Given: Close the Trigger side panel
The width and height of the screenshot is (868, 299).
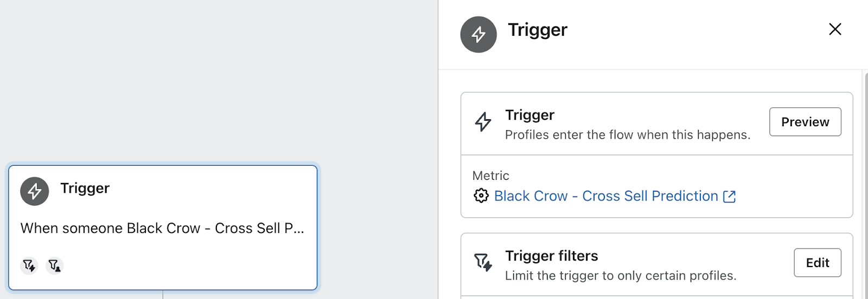Looking at the screenshot, I should pos(835,29).
